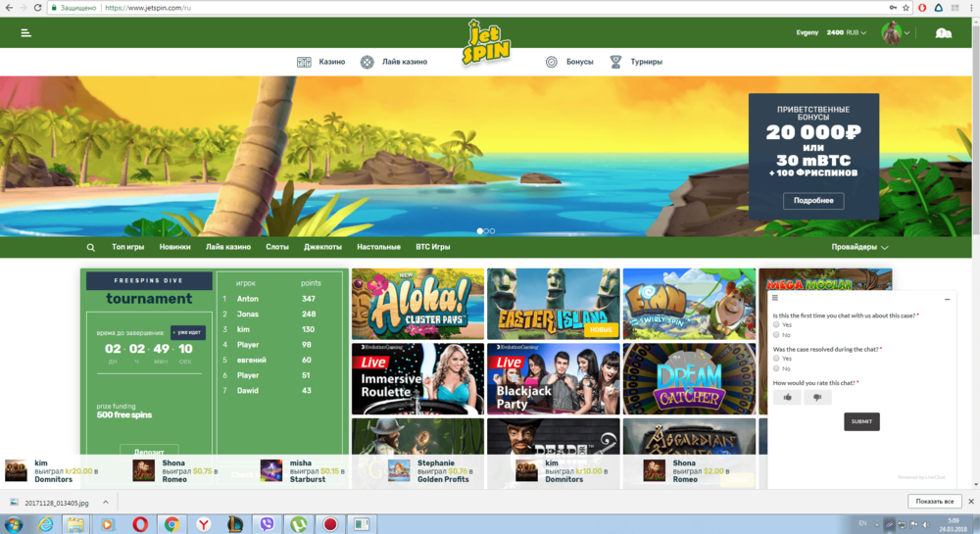Click the saved password key icon

(x=893, y=8)
